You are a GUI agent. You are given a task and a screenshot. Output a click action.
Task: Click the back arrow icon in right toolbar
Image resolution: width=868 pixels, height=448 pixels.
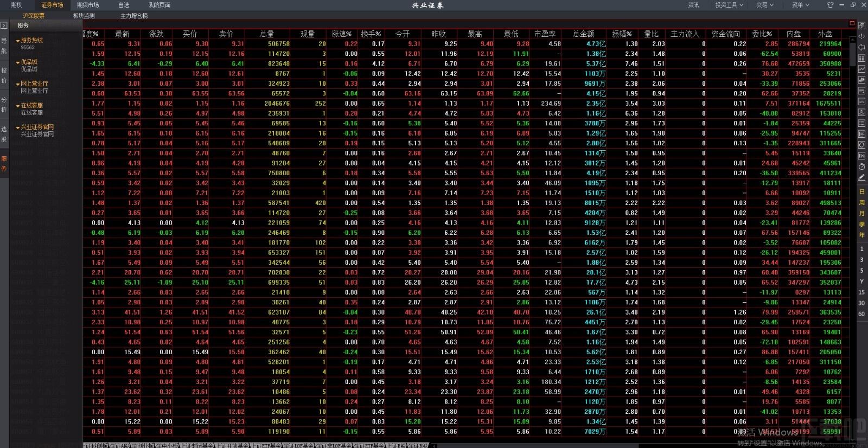(861, 47)
